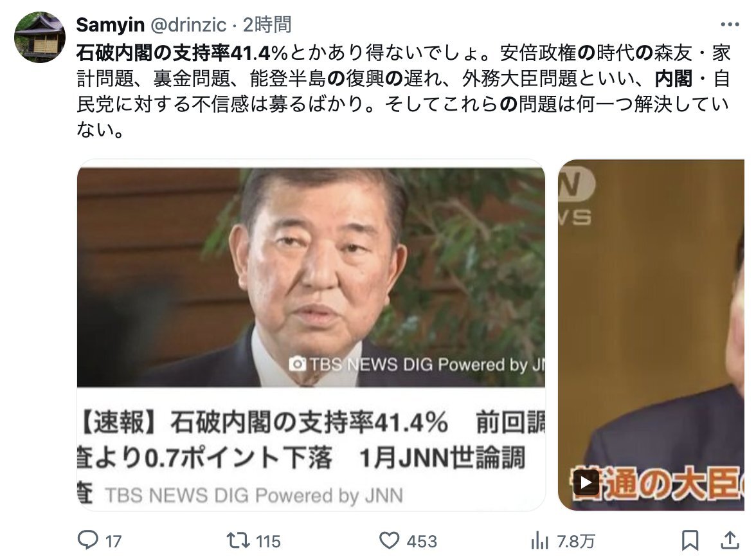
Task: Open the three-dot more options menu
Action: click(730, 24)
